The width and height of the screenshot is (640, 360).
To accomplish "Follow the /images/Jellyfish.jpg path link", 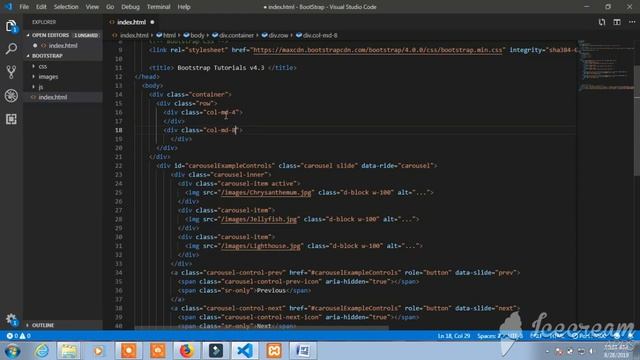I will tap(258, 219).
